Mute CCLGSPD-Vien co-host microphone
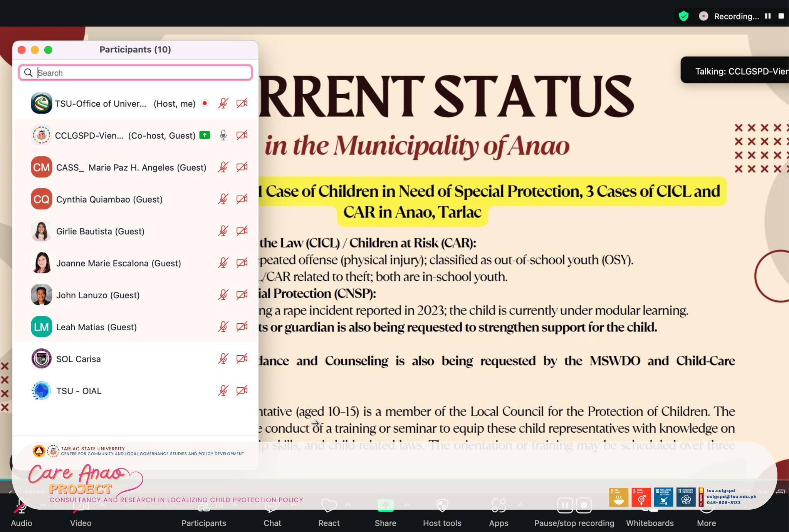The width and height of the screenshot is (789, 532). [x=223, y=135]
